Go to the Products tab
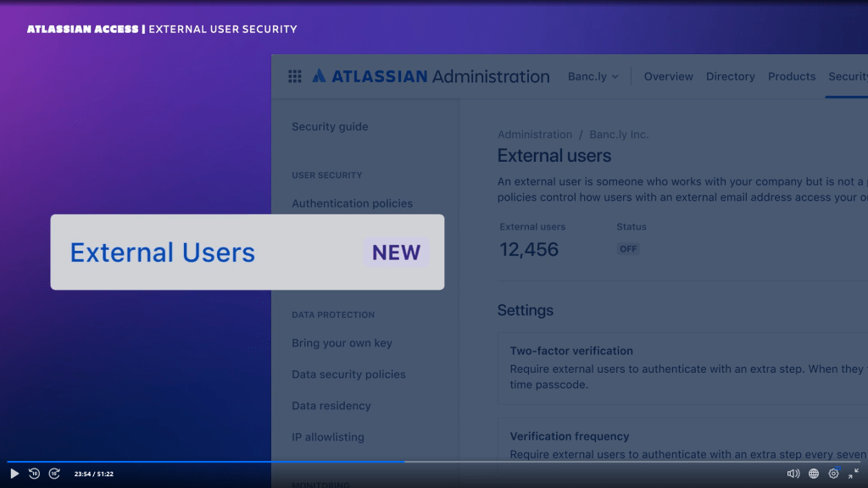 tap(791, 76)
